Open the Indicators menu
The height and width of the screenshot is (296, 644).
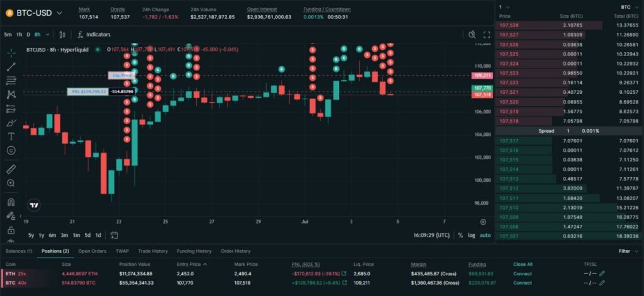pyautogui.click(x=94, y=35)
